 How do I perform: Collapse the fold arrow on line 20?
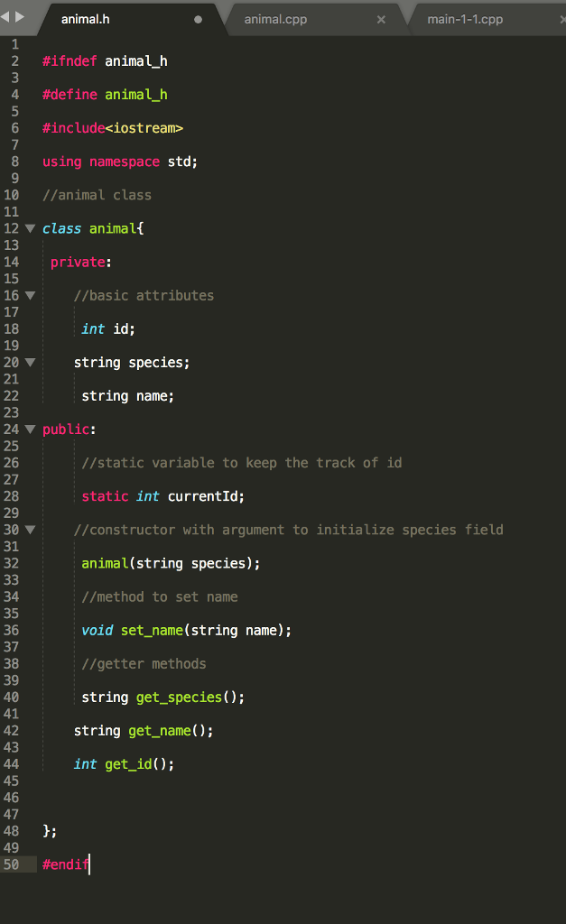[x=30, y=362]
